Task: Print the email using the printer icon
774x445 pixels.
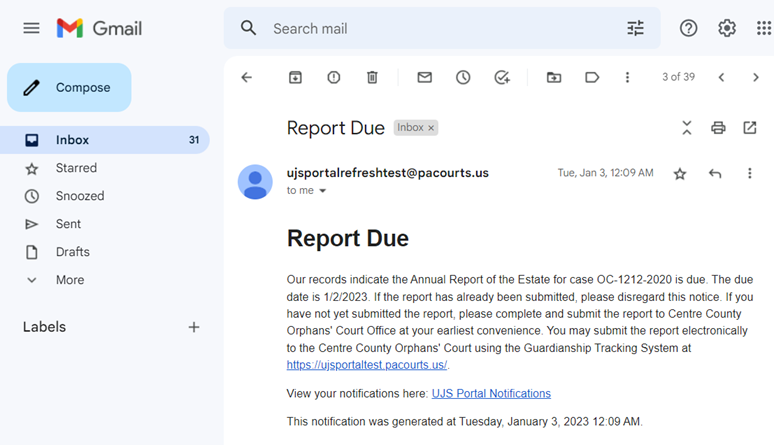Action: (x=718, y=128)
